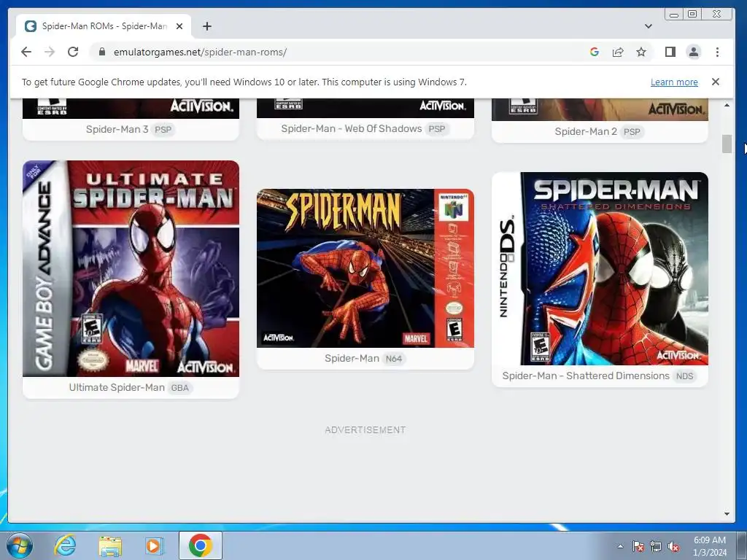Image resolution: width=747 pixels, height=560 pixels.
Task: Open the tab search dropdown arrow
Action: tap(648, 26)
